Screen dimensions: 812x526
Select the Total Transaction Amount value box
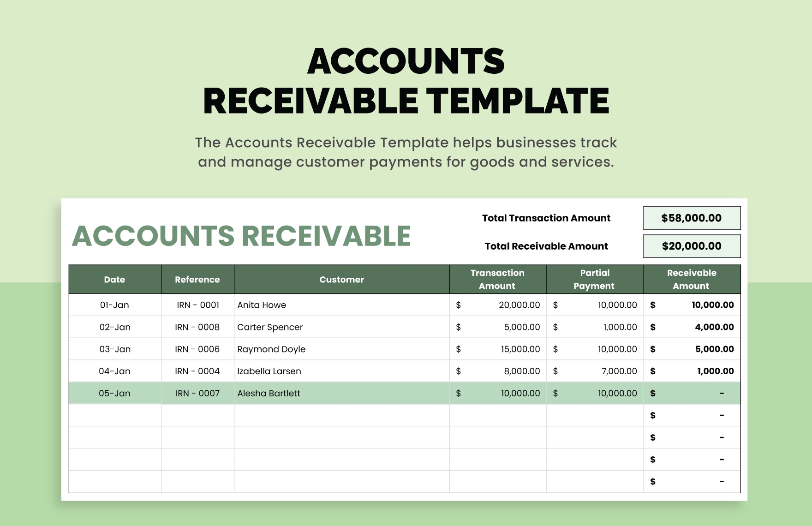pyautogui.click(x=691, y=218)
